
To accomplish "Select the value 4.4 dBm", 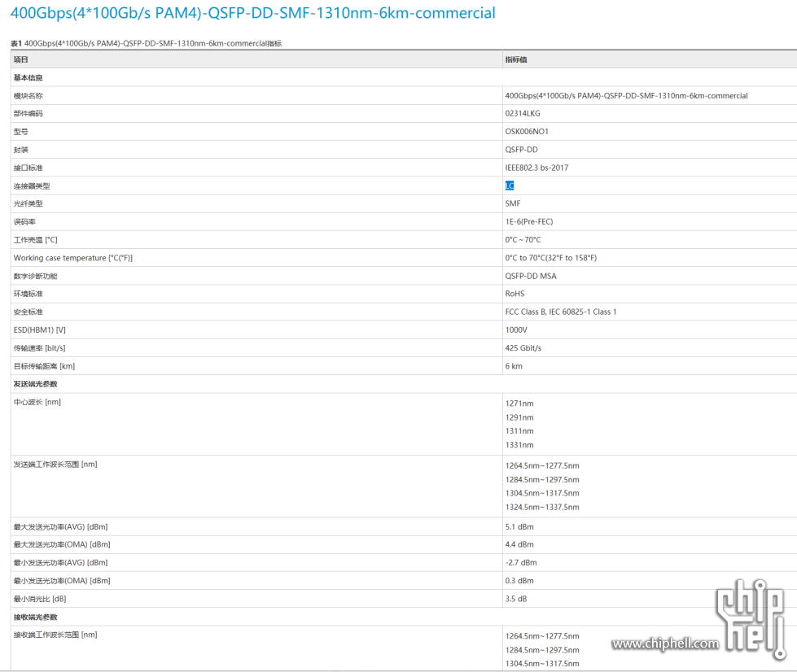I will [x=519, y=545].
